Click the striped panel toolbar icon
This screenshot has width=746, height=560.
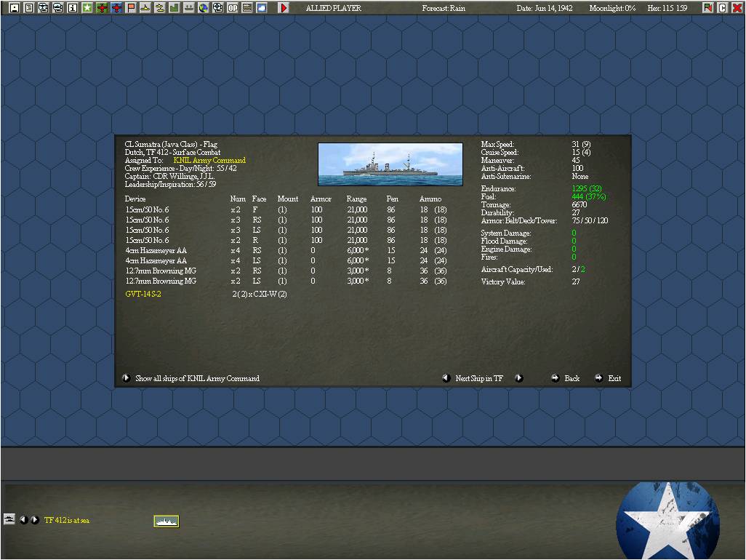(x=247, y=7)
